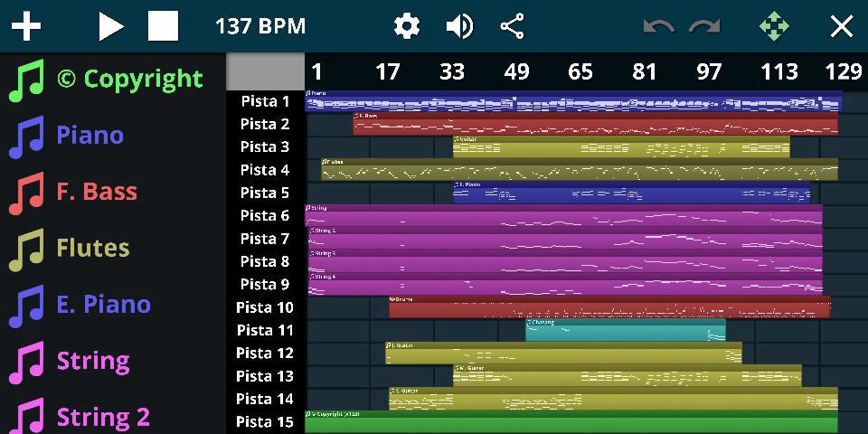Choose E. Piano from instrument list
This screenshot has height=434, width=868.
tap(103, 305)
